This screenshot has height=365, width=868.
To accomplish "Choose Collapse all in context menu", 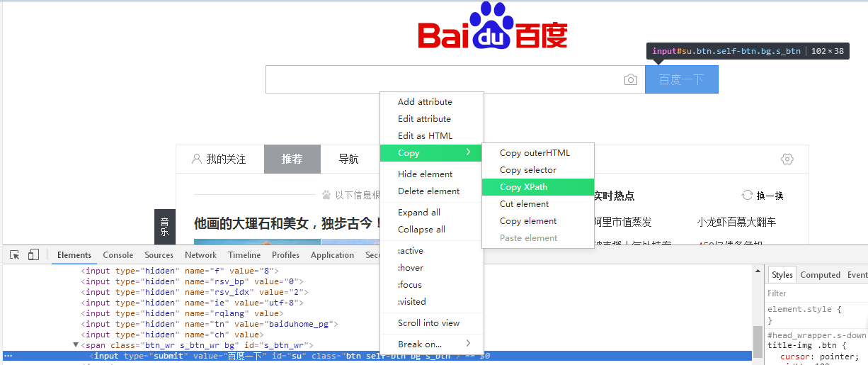I will pyautogui.click(x=432, y=230).
